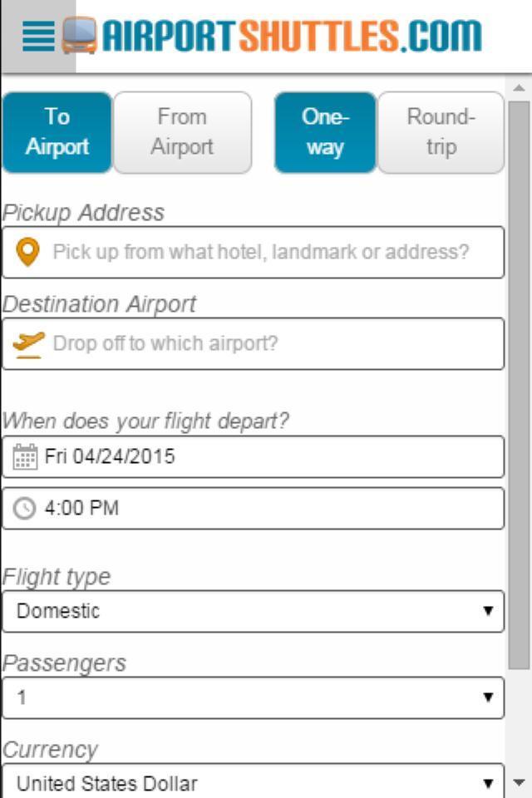Click the scrollbar down arrow

(x=518, y=782)
